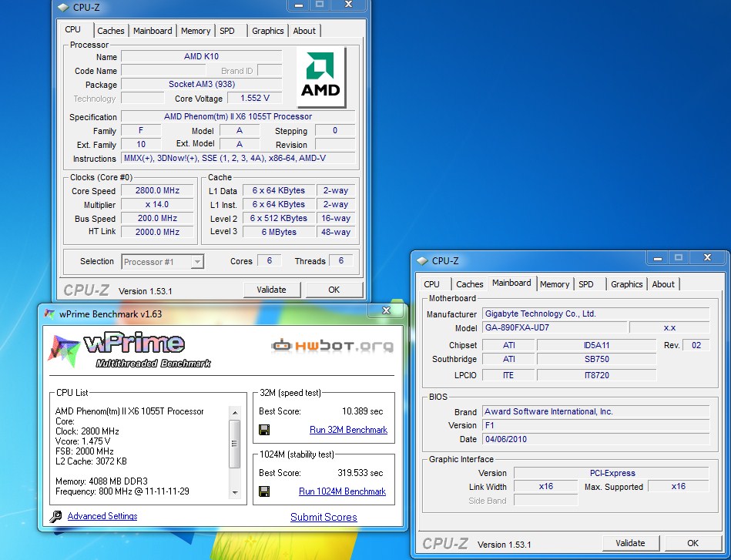Click the LPCIO value IT8720

(597, 375)
